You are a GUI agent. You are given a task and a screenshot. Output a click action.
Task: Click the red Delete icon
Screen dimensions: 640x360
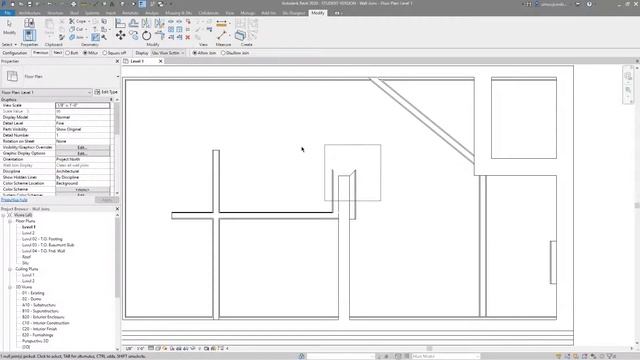(188, 37)
